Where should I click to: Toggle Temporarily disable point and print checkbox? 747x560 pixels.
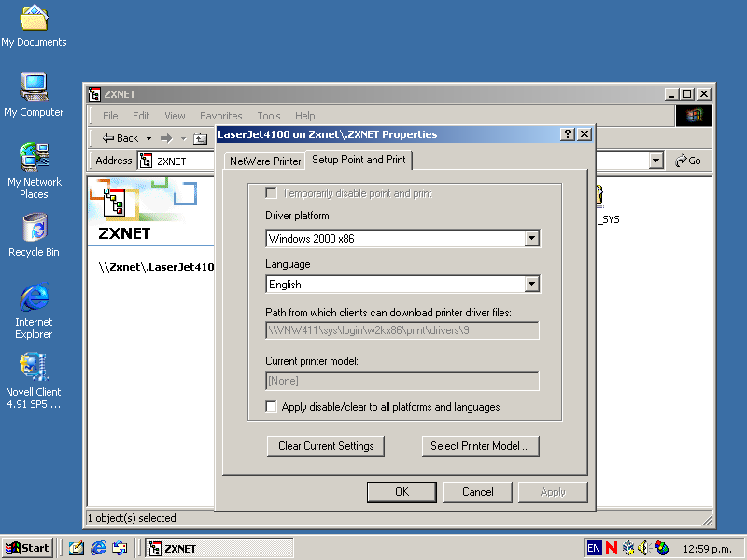point(271,193)
